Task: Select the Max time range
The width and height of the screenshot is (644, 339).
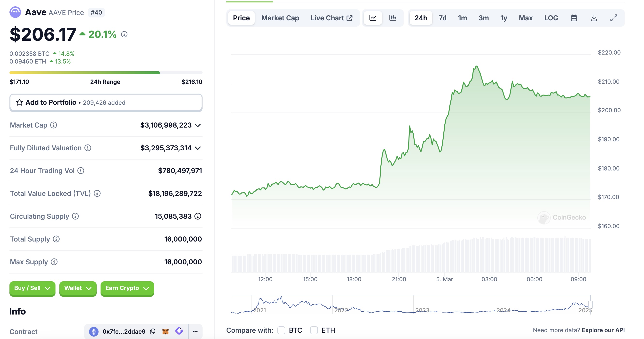Action: pos(526,18)
